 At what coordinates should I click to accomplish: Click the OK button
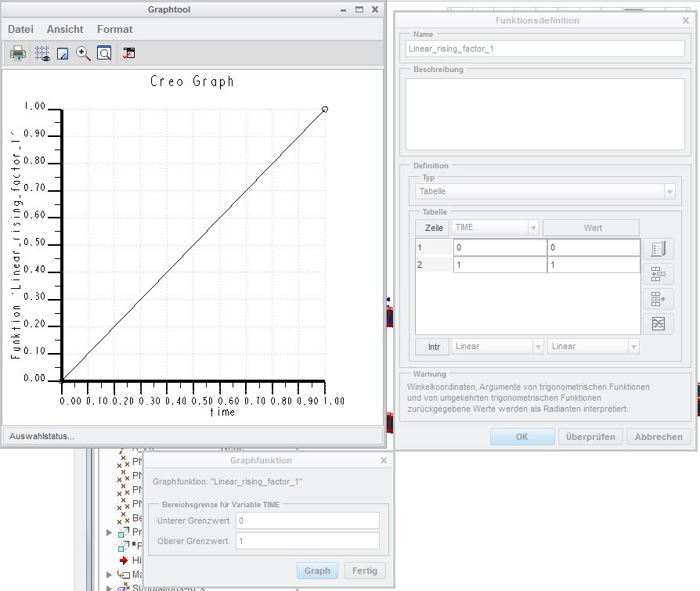click(x=522, y=437)
